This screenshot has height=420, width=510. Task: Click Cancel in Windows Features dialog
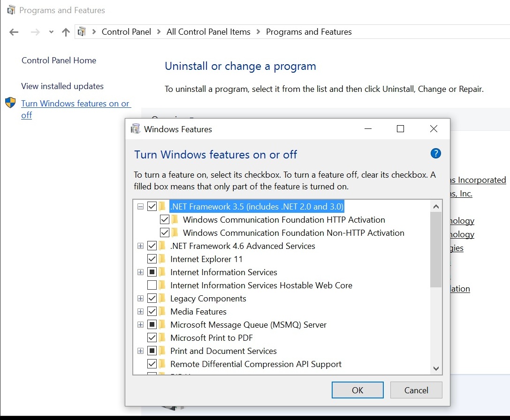click(x=416, y=390)
